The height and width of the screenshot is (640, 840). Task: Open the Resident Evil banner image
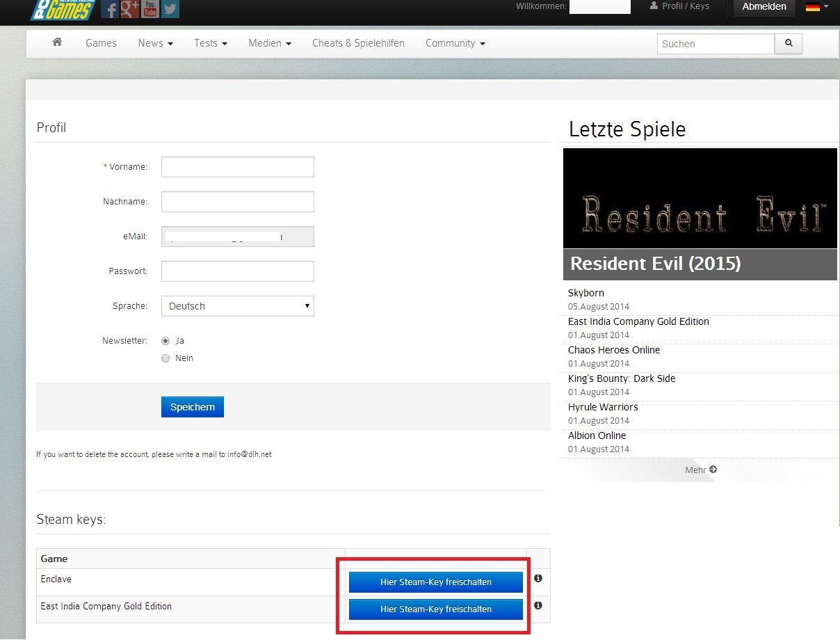[x=700, y=198]
